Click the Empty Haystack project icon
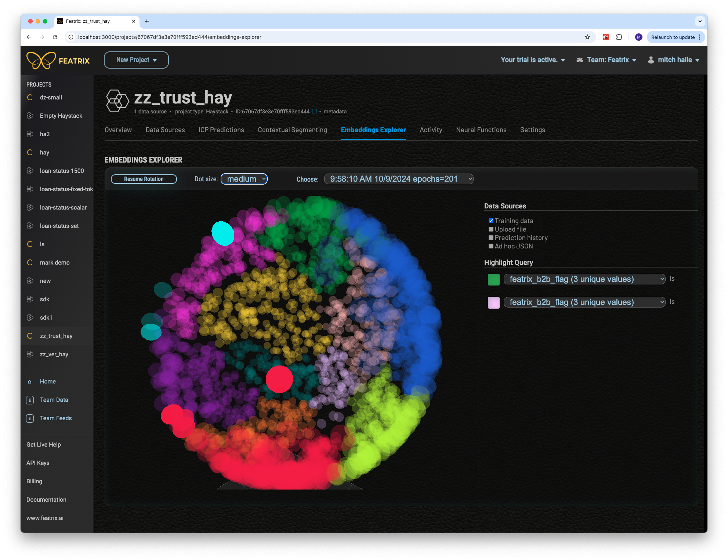This screenshot has height=560, width=728. coord(30,115)
